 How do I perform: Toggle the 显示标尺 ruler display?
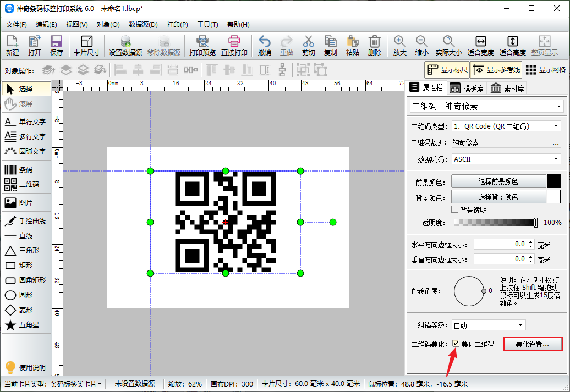447,70
